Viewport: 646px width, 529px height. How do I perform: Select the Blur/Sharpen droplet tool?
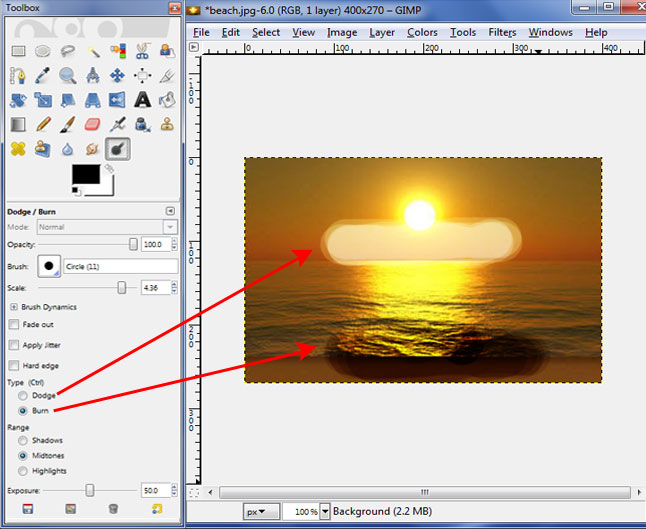[x=68, y=149]
